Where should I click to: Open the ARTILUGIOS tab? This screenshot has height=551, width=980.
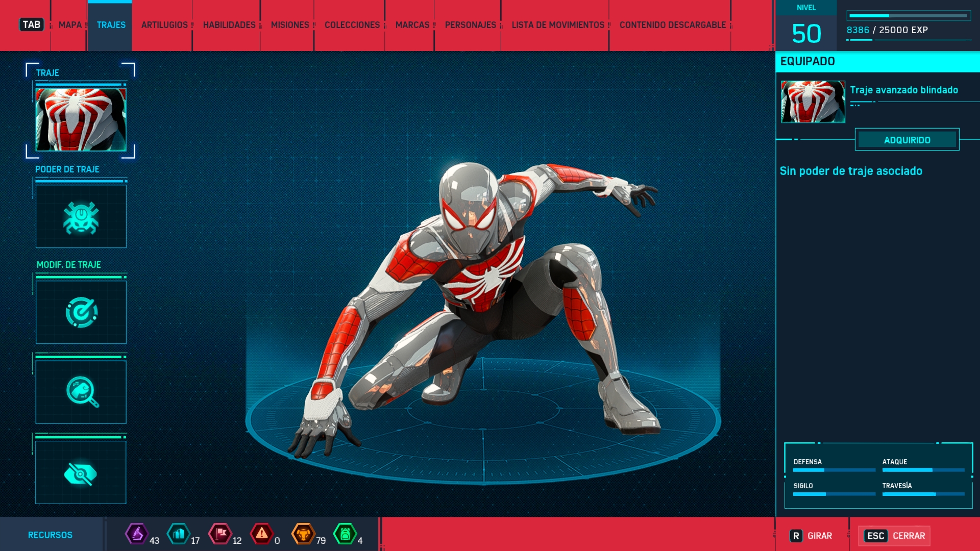[x=164, y=25]
